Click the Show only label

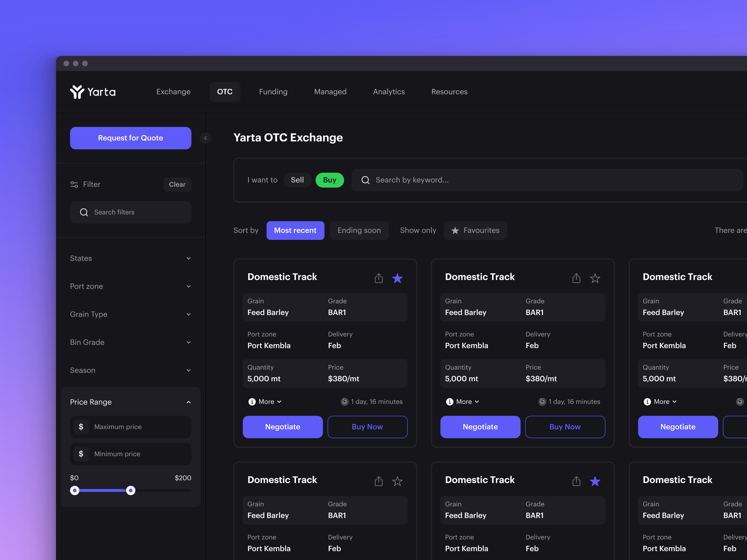click(418, 231)
